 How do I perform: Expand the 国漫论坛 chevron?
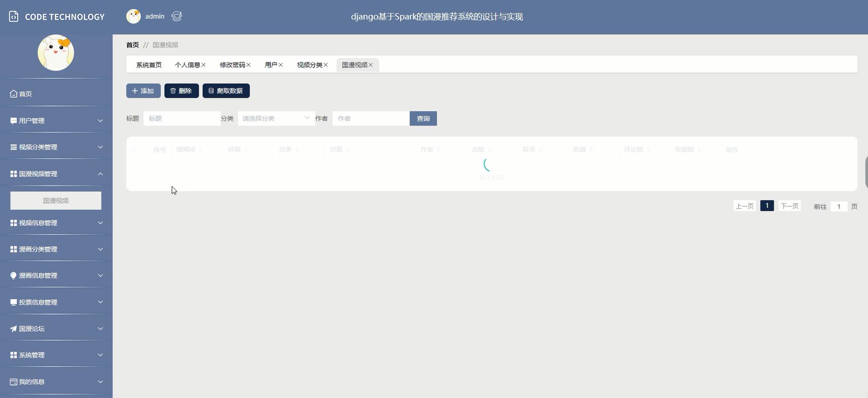[100, 329]
